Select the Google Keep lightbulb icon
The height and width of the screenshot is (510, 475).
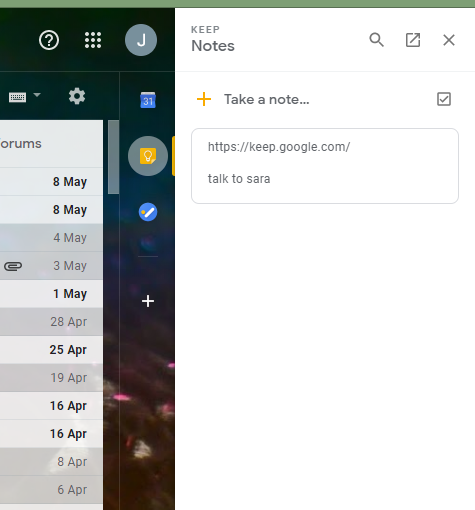pos(148,156)
